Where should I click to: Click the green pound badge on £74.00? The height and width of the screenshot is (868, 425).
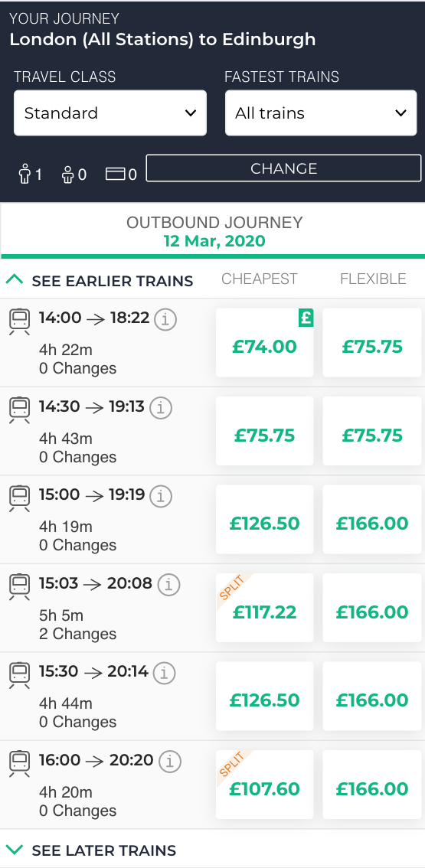pos(306,318)
